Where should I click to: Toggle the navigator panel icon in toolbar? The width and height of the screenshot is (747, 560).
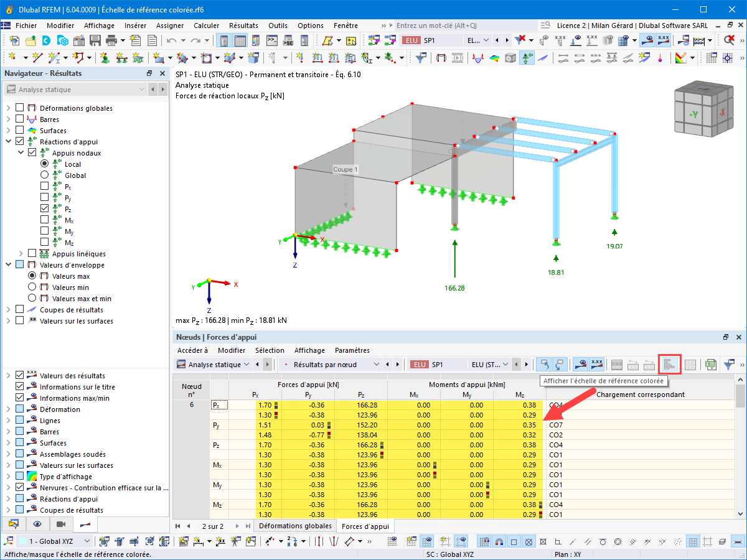tap(223, 40)
